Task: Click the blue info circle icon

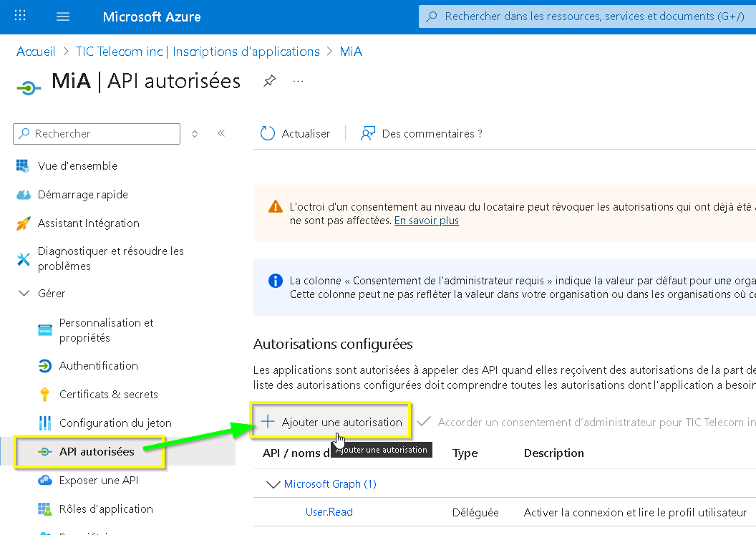Action: 276,280
